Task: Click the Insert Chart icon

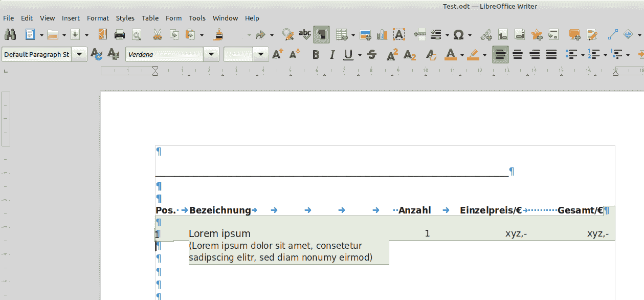Action: (x=382, y=35)
